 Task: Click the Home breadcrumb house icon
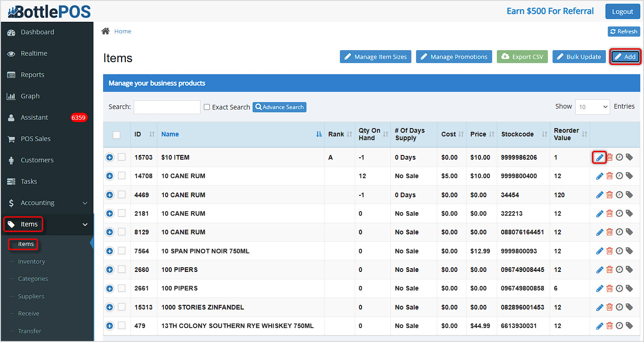click(x=106, y=31)
